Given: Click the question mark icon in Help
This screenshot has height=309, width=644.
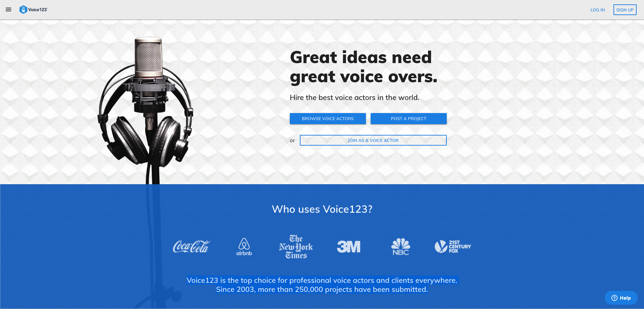Looking at the screenshot, I should click(614, 298).
